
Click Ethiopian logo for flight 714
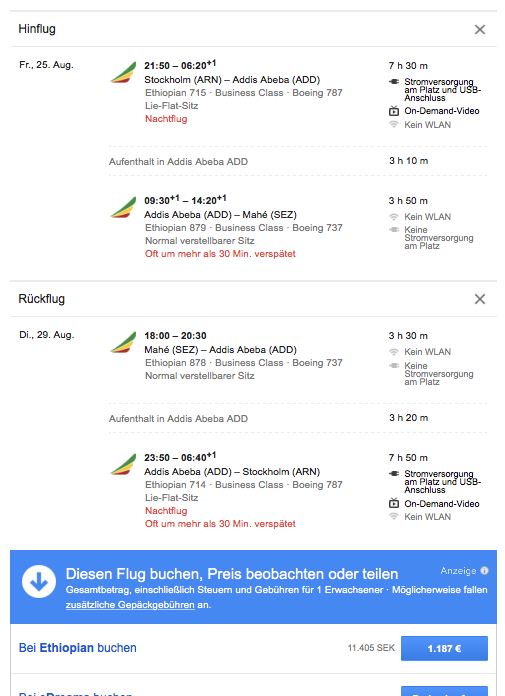tap(123, 464)
